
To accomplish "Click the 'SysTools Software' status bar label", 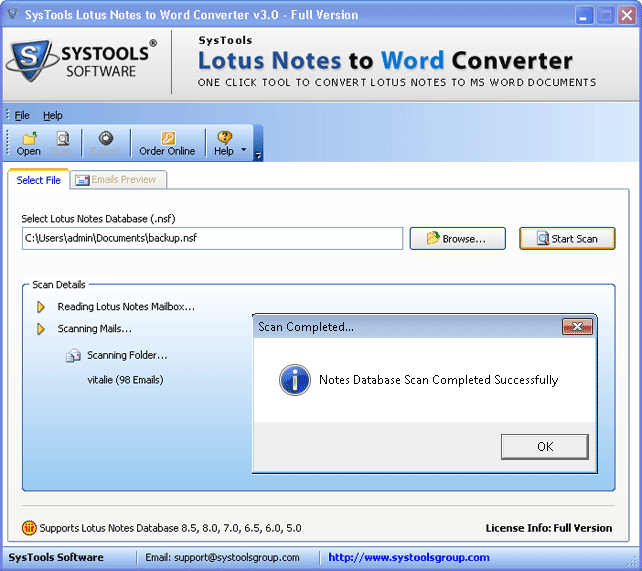I will pos(56,557).
